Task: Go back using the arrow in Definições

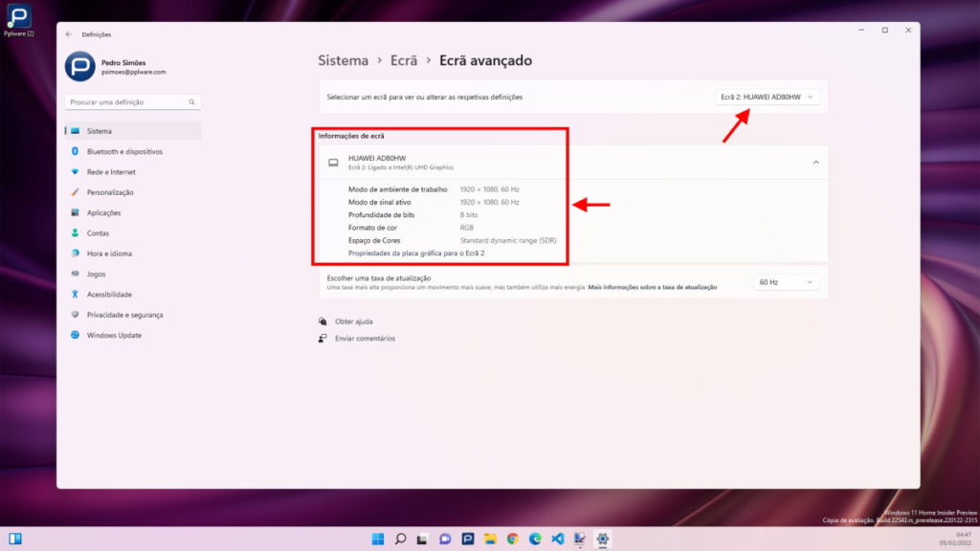Action: [x=68, y=33]
